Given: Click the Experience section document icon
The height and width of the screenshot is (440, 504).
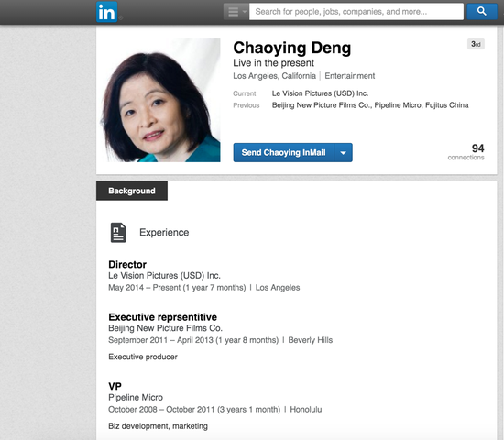Looking at the screenshot, I should (118, 233).
